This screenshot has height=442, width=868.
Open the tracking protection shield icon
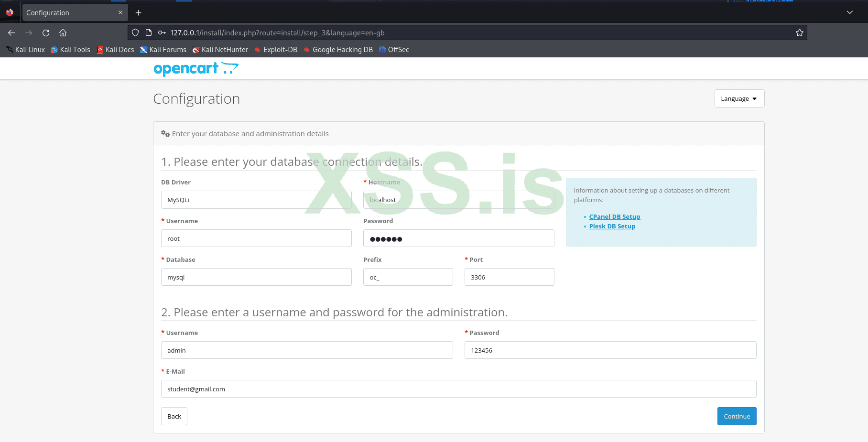pos(135,32)
